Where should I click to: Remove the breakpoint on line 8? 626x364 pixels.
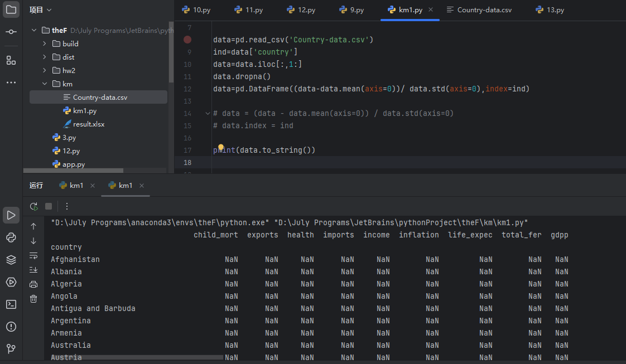[x=187, y=40]
